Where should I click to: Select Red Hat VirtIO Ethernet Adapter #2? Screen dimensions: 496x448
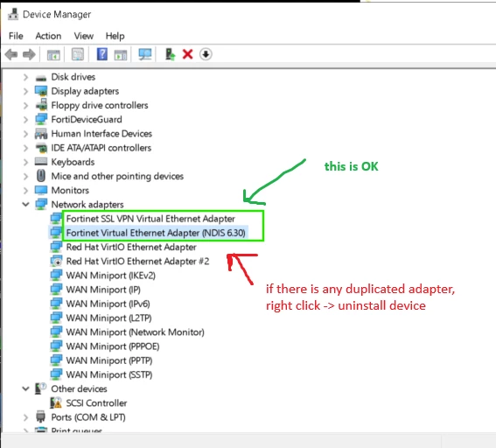pyautogui.click(x=137, y=262)
